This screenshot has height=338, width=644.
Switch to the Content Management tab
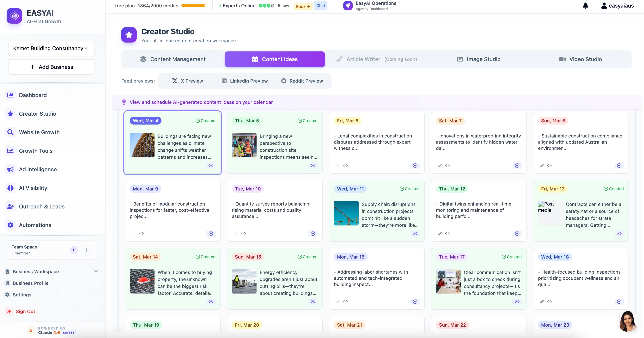pos(173,59)
